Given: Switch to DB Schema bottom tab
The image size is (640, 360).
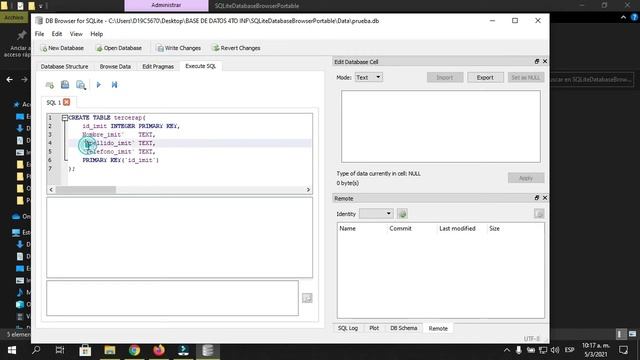Looking at the screenshot, I should [x=403, y=328].
